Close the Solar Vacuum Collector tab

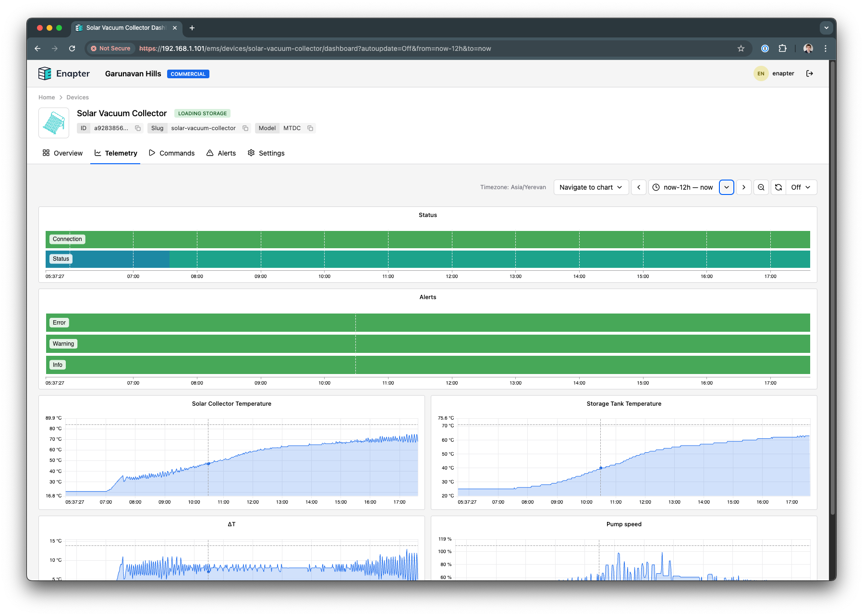point(175,28)
